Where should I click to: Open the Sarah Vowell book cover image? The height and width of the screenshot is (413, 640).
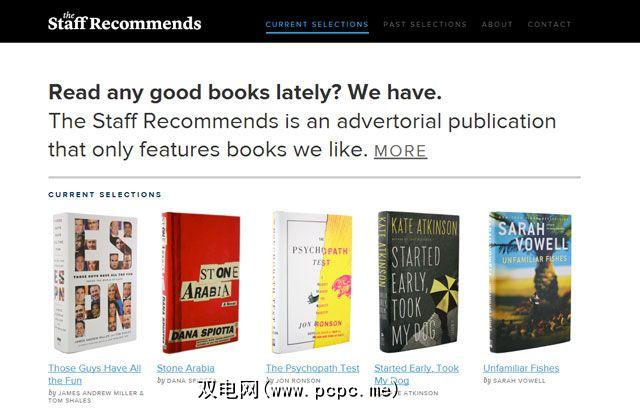[x=530, y=282]
